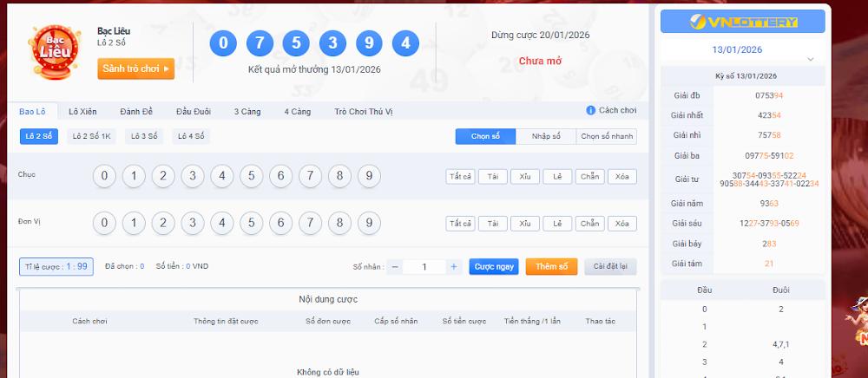868x378 pixels.
Task: Open the Trò Chơi Thú Vị tab
Action: point(363,112)
